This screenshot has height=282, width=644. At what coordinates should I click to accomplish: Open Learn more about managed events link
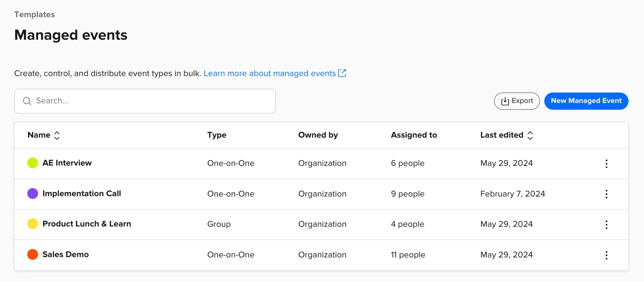269,73
